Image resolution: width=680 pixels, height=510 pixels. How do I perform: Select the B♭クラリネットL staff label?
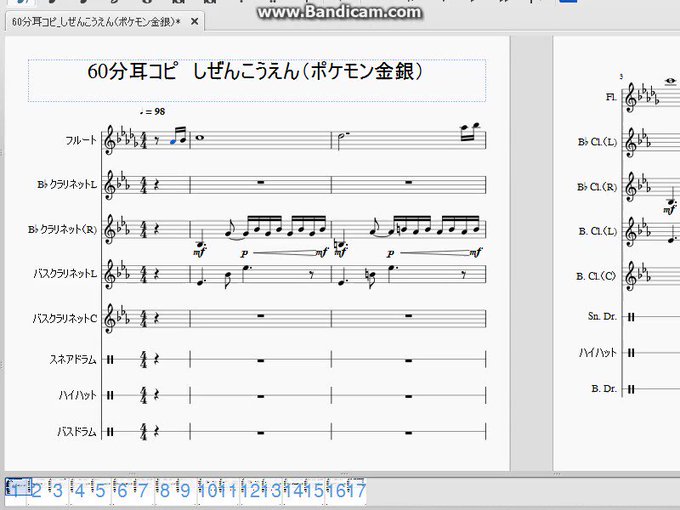click(67, 184)
